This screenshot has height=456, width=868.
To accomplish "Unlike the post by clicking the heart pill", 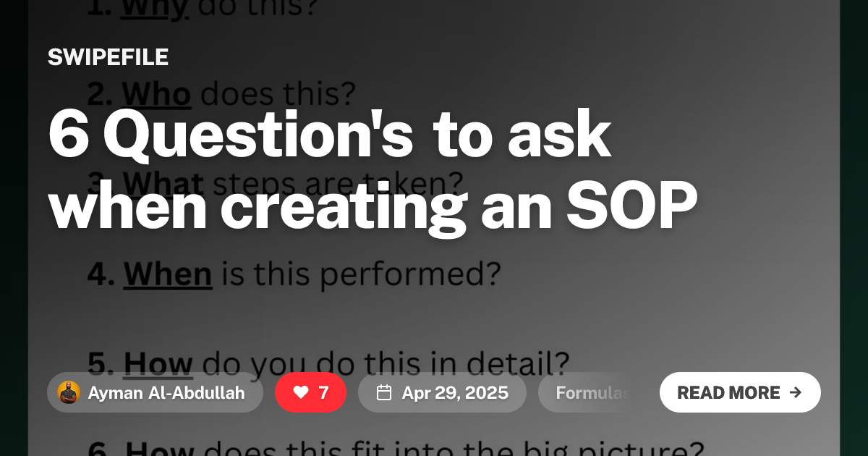I will (311, 392).
